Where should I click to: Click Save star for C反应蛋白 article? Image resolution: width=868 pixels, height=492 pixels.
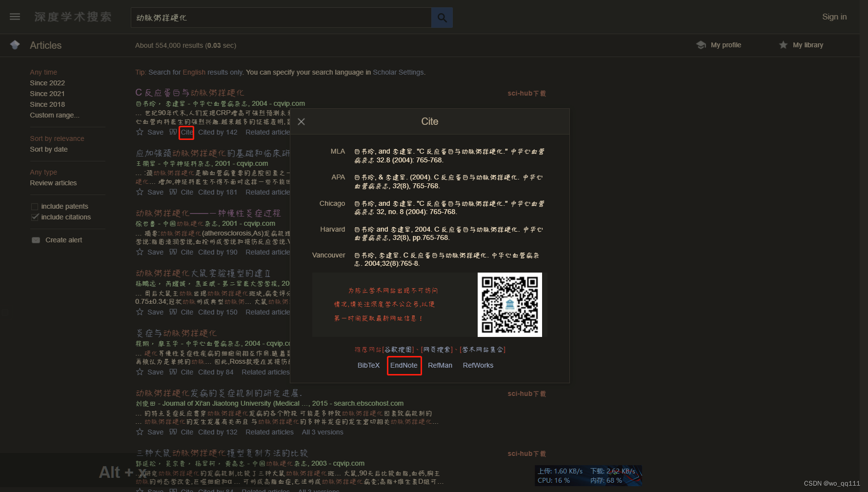click(140, 132)
